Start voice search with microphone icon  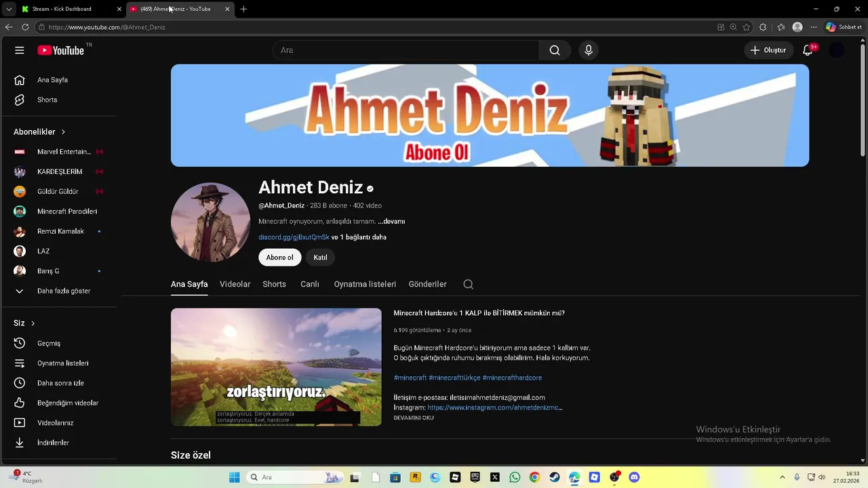(x=589, y=50)
